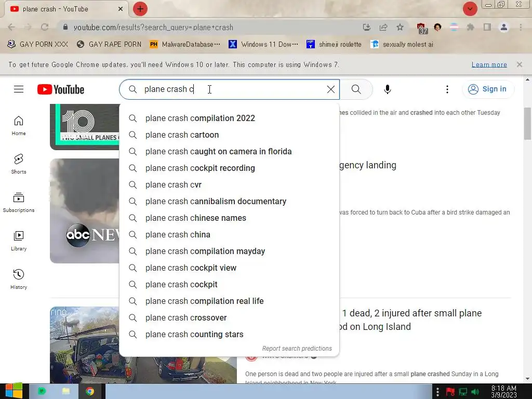Open the Windows 11 Dow… bookmark

click(x=263, y=44)
